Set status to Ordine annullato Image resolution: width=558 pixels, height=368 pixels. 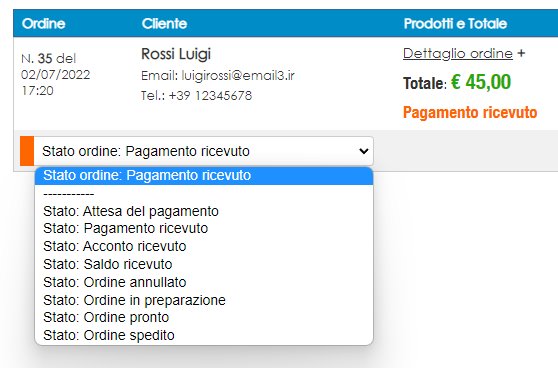click(x=204, y=282)
